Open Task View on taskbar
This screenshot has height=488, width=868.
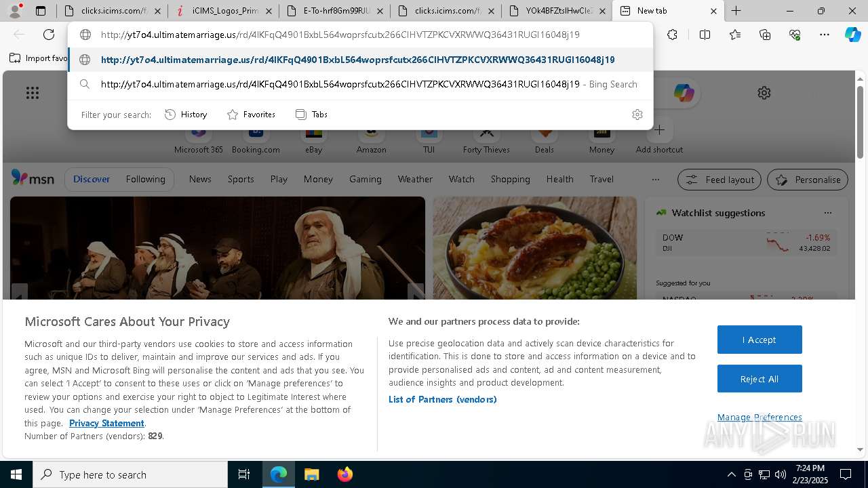pyautogui.click(x=244, y=474)
